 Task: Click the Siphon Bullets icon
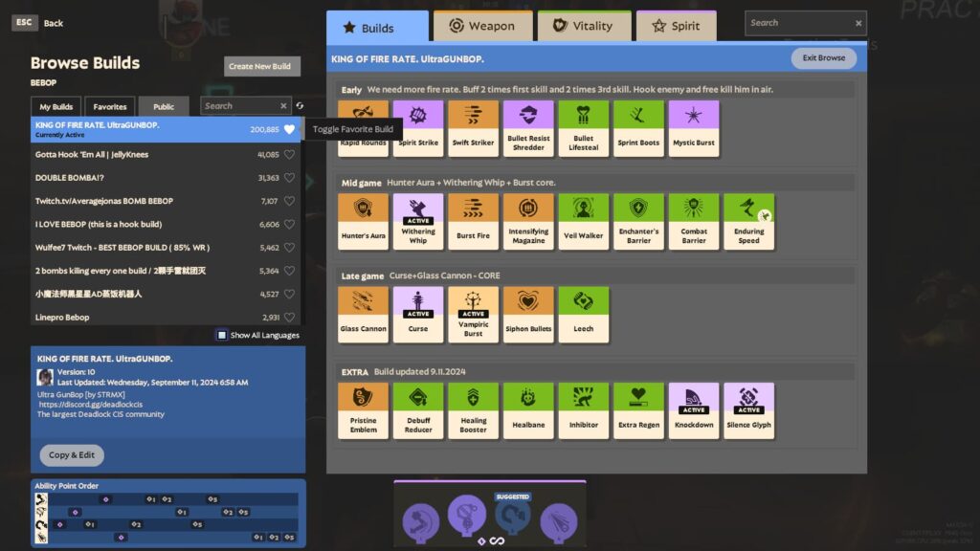[528, 313]
